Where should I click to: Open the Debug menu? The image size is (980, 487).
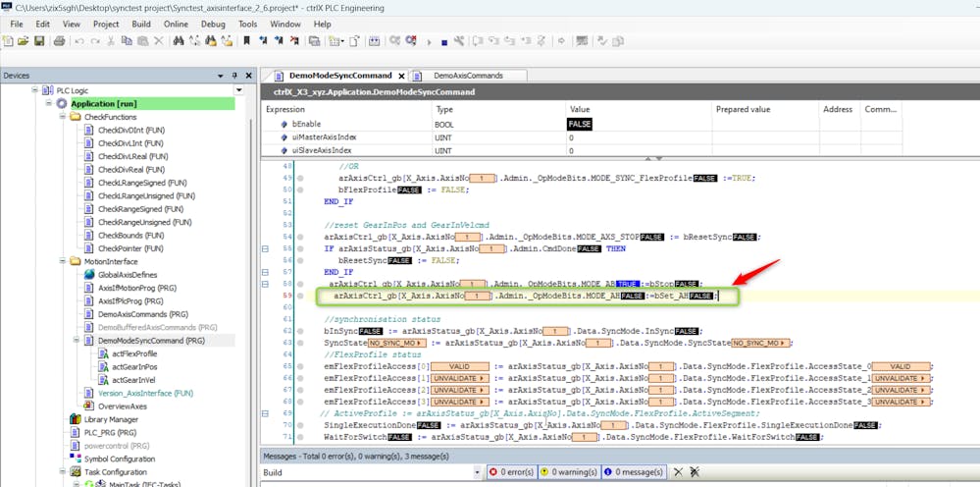click(213, 23)
